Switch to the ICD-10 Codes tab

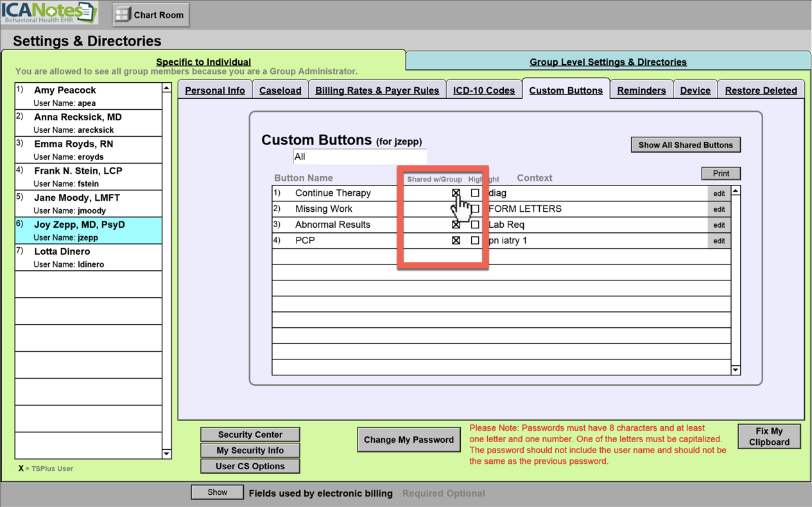483,90
